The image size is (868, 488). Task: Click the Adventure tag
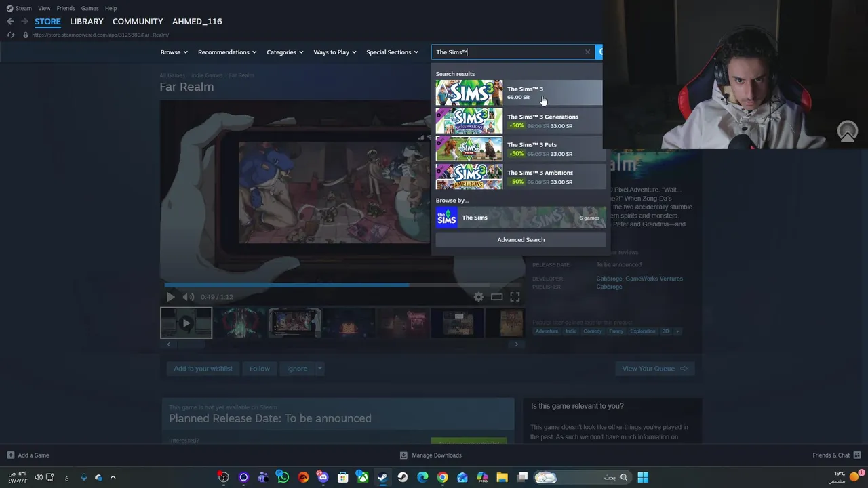tap(547, 331)
